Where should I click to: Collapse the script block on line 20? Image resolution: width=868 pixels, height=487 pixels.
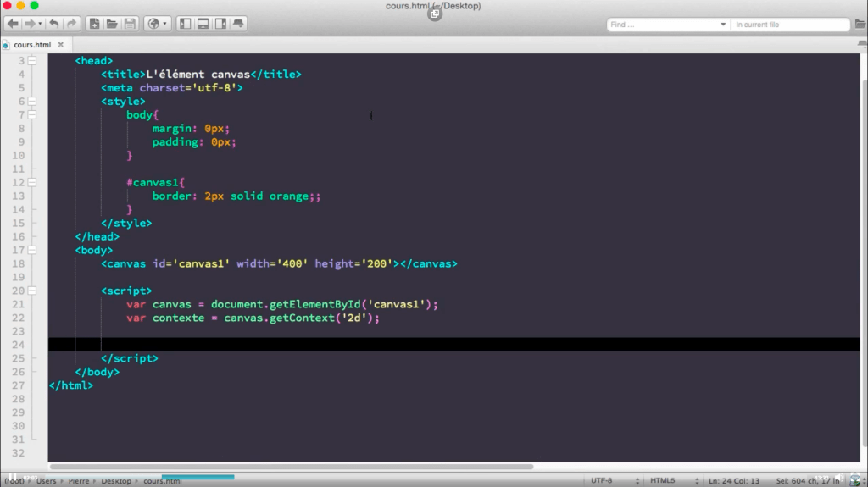32,291
